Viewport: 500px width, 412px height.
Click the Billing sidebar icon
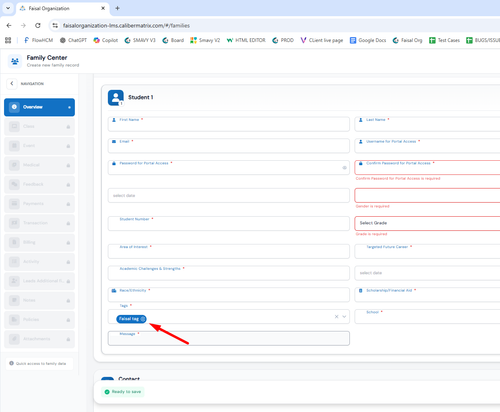14,242
